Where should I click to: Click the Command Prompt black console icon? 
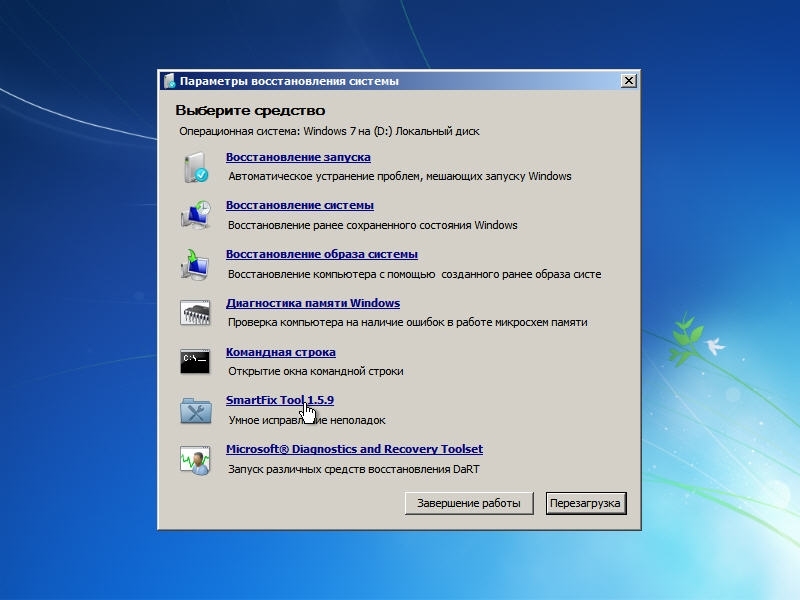tap(195, 361)
